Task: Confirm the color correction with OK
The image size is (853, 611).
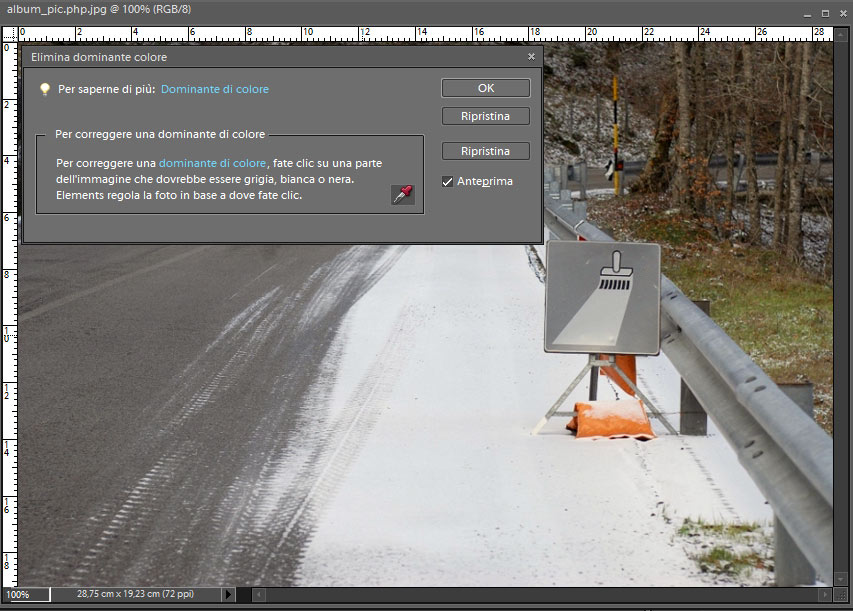Action: tap(485, 89)
